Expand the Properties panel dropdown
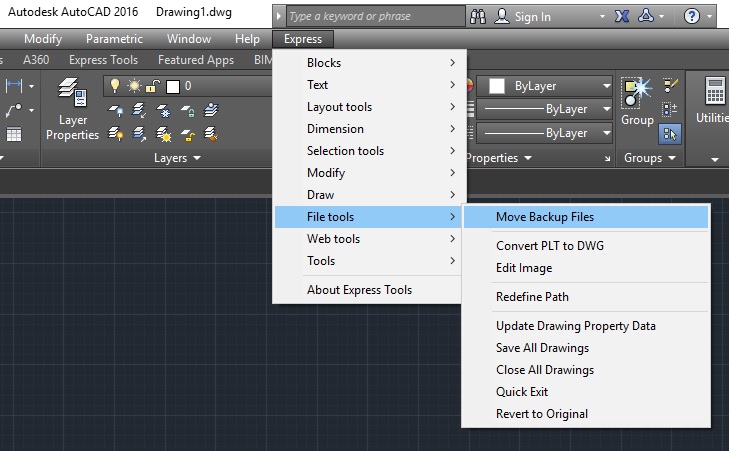This screenshot has height=451, width=729. (528, 158)
